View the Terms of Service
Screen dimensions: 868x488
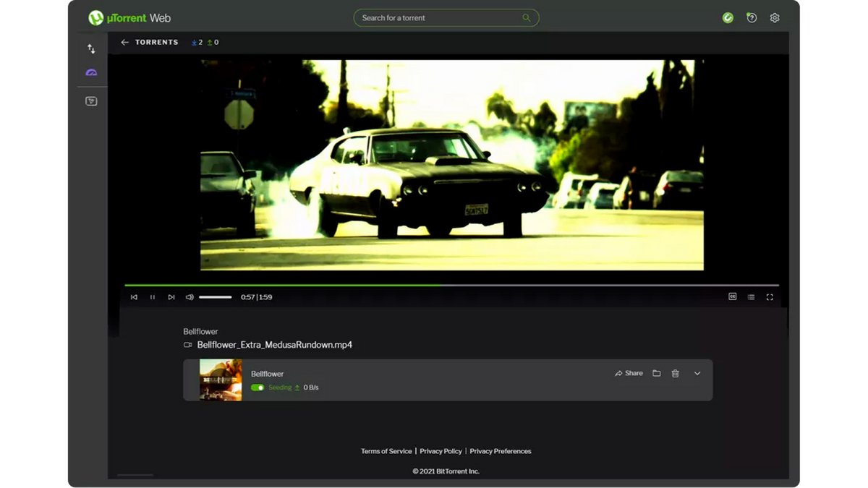(x=386, y=450)
